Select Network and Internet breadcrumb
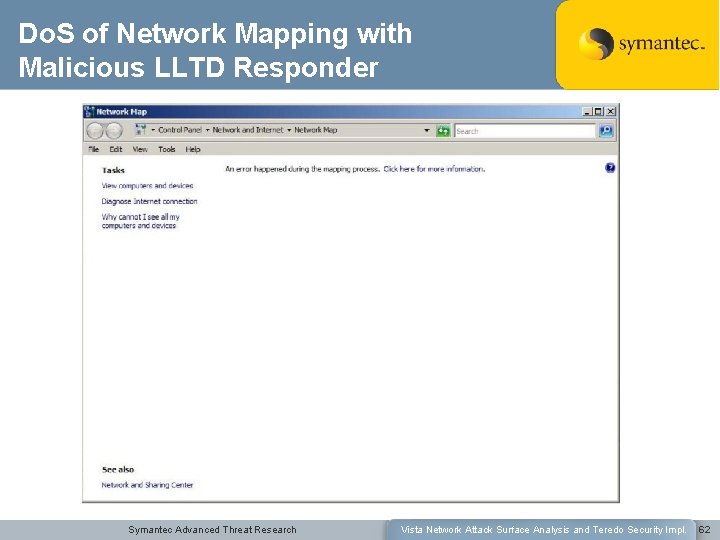The width and height of the screenshot is (720, 540). pos(248,130)
